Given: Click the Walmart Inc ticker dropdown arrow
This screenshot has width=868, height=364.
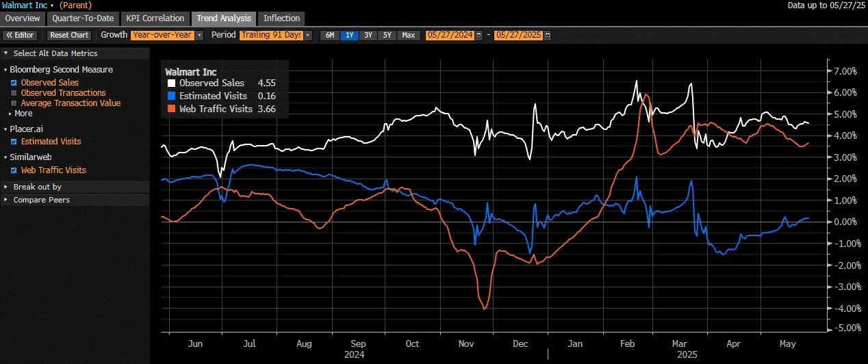Looking at the screenshot, I should pyautogui.click(x=52, y=5).
